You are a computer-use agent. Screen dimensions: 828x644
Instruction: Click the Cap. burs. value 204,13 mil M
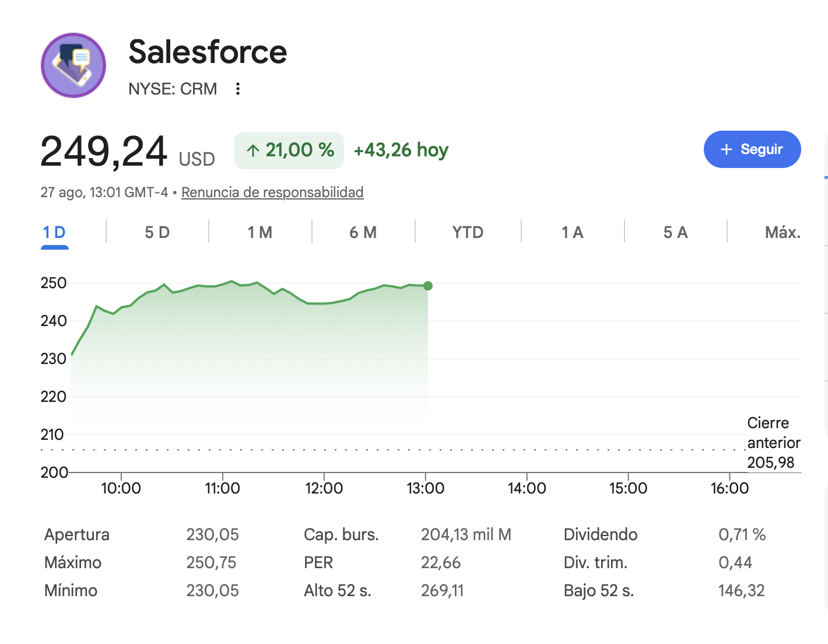466,534
